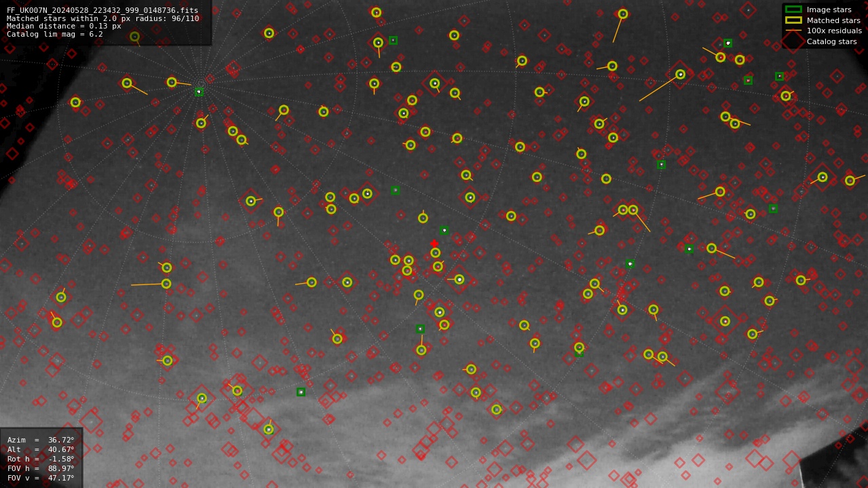
Task: Click the 'Alt = 40.67°' value
Action: click(41, 449)
